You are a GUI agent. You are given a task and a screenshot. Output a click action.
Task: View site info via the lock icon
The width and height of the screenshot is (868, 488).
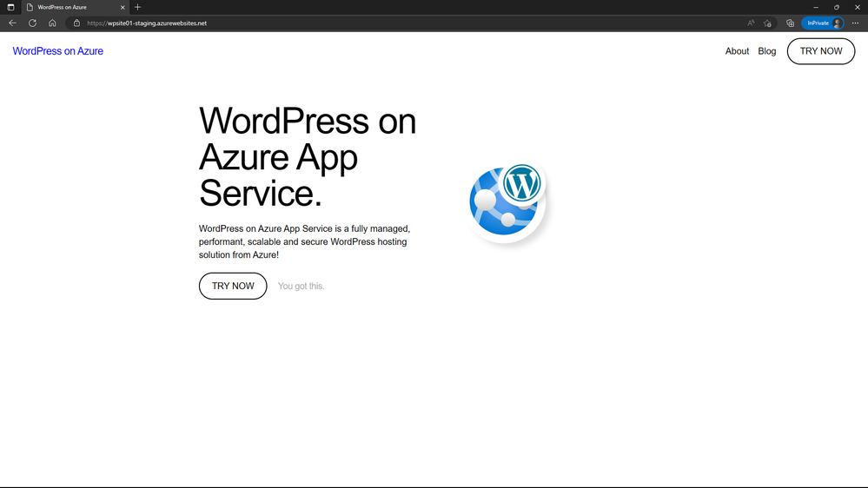click(x=77, y=23)
